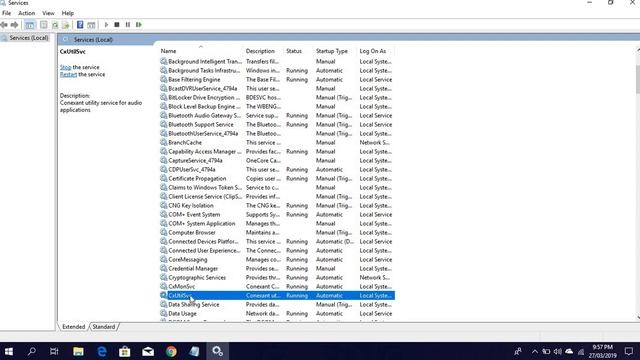The image size is (640, 360).
Task: Click the Pause Service toolbar icon
Action: pos(128,25)
